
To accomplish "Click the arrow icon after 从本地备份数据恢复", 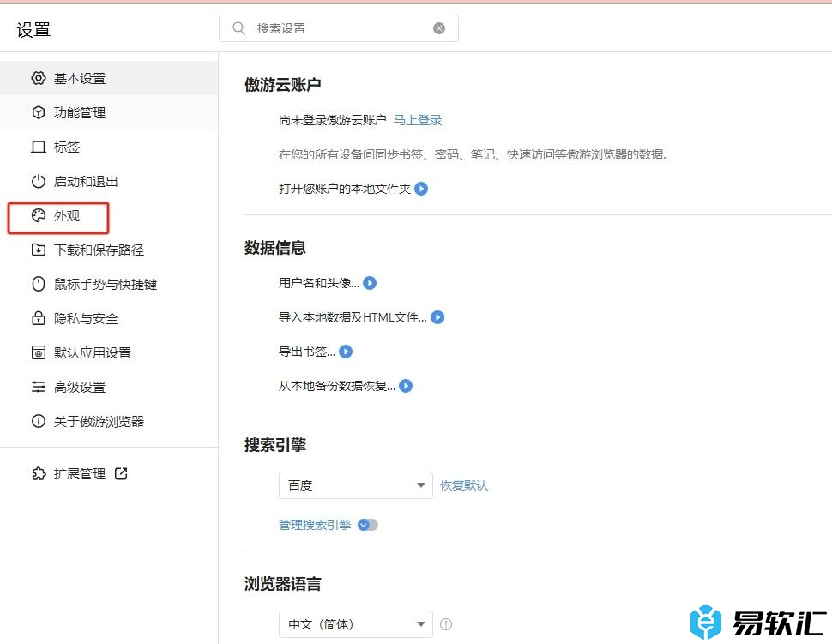I will [x=406, y=386].
